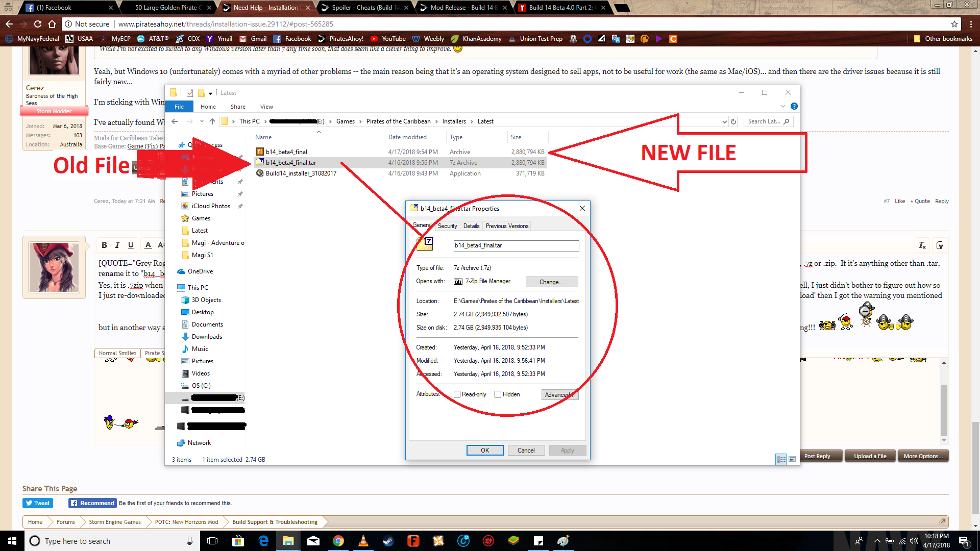Open Steam from the taskbar
The height and width of the screenshot is (551, 980).
click(388, 541)
